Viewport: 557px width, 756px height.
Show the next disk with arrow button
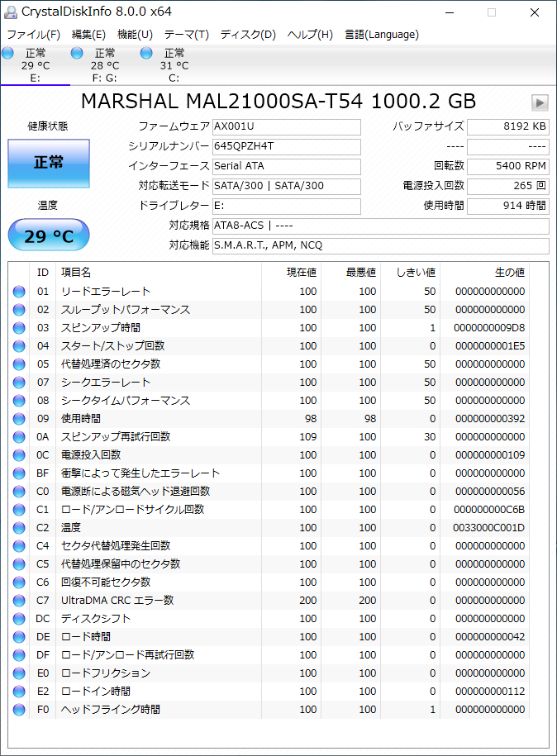[x=540, y=102]
